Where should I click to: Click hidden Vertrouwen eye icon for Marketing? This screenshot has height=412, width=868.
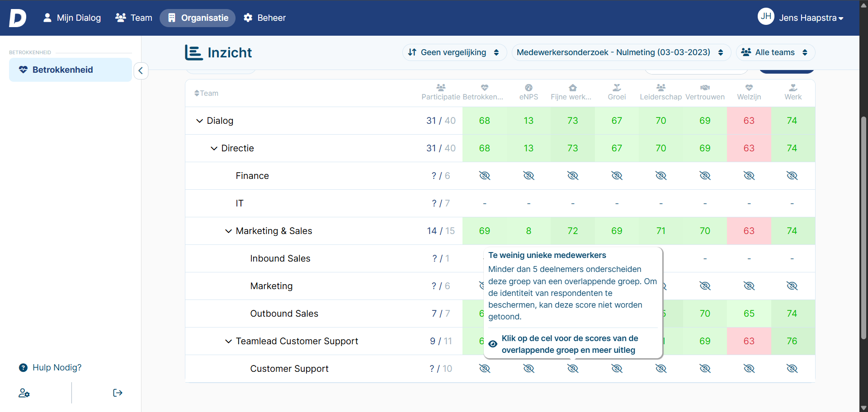705,286
